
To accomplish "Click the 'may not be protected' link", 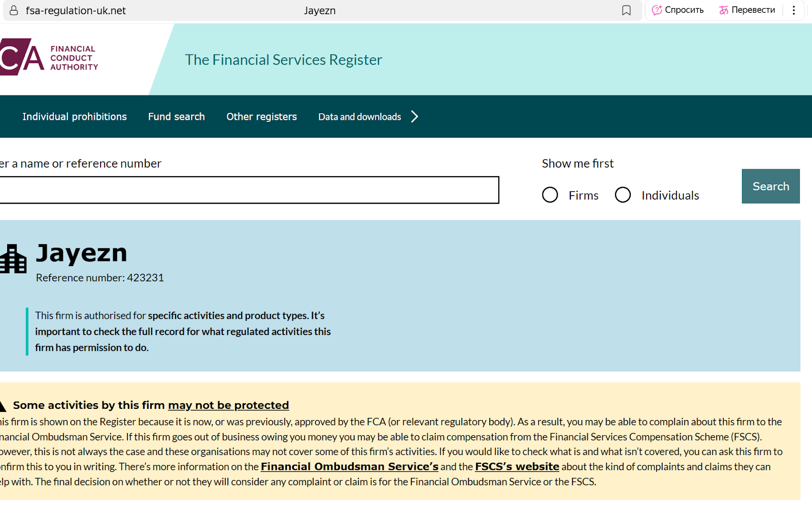I will click(x=228, y=405).
